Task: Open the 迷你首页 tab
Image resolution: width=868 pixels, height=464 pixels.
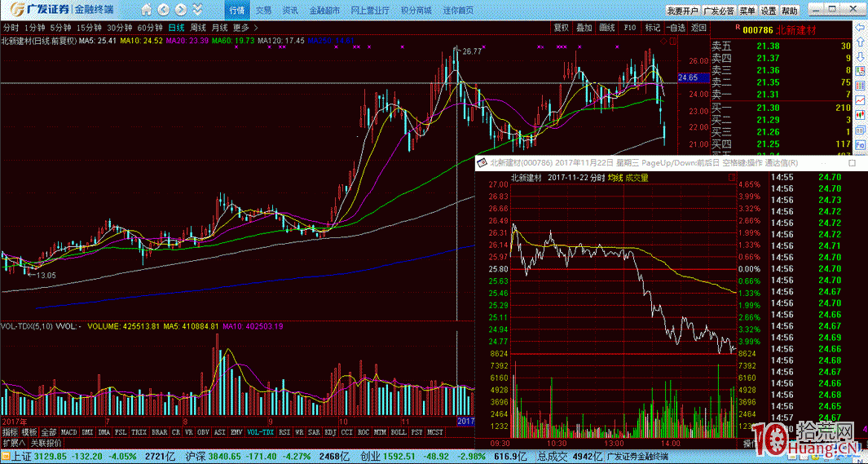Action: [x=458, y=10]
